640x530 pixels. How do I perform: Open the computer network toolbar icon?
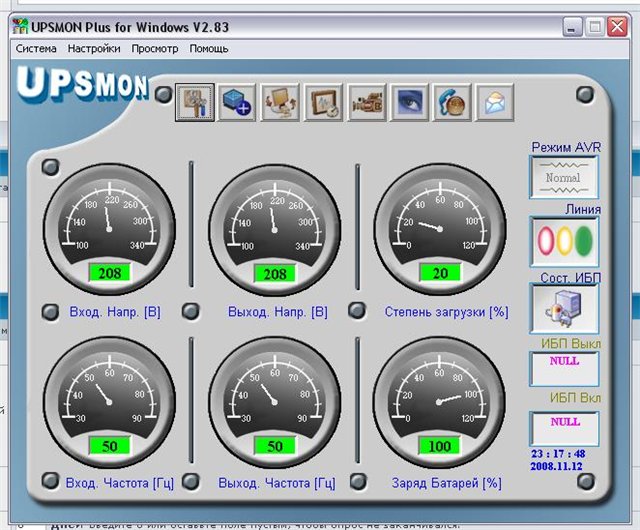tap(281, 102)
